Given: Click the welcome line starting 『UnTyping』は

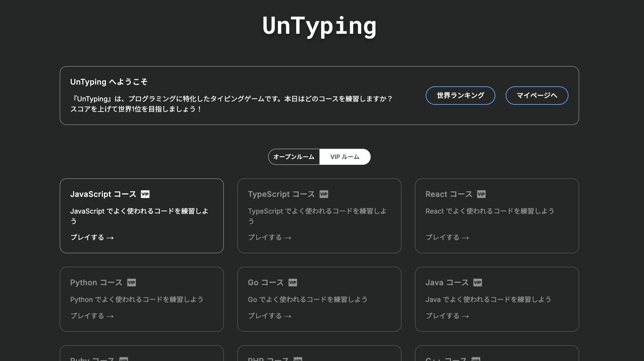Looking at the screenshot, I should (x=232, y=99).
